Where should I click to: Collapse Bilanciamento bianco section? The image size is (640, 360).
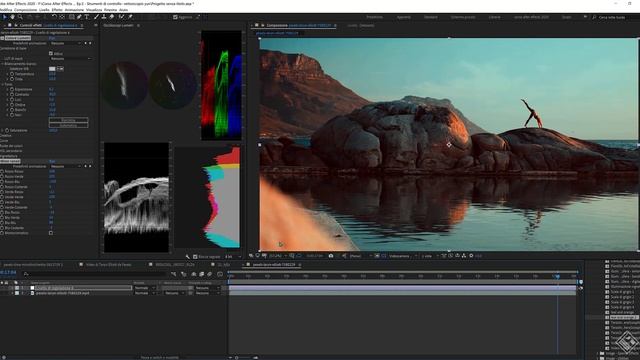tap(2, 64)
